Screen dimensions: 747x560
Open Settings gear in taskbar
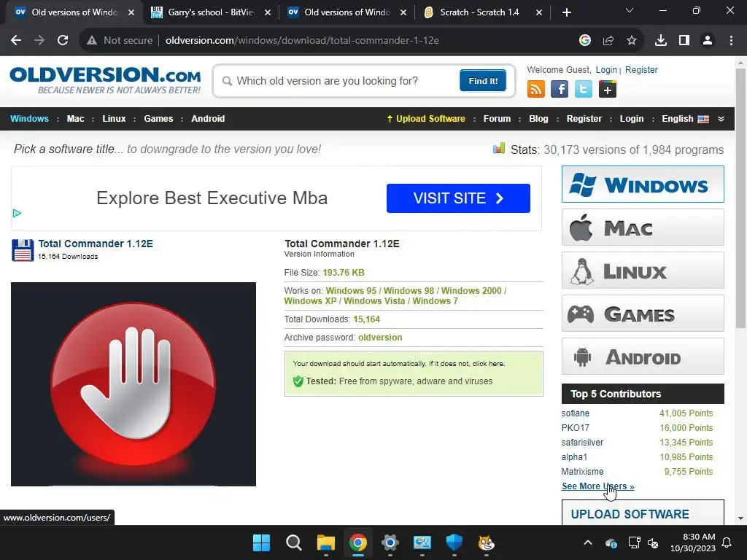point(390,542)
